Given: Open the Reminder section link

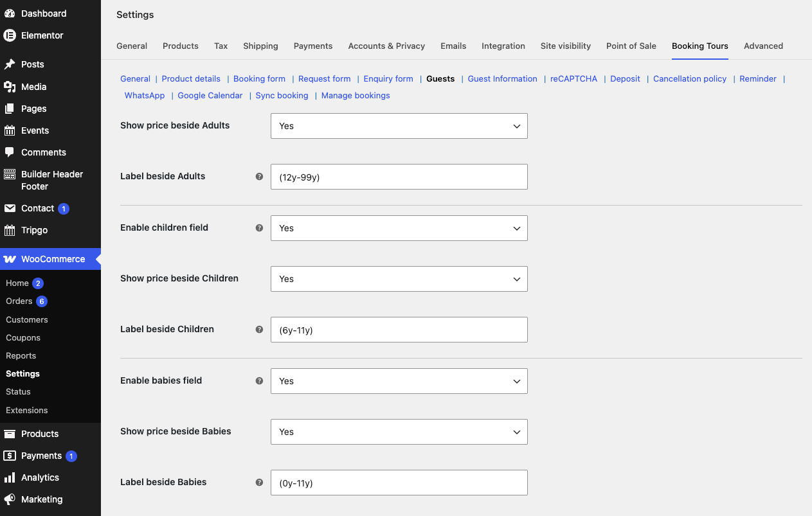Looking at the screenshot, I should point(758,78).
